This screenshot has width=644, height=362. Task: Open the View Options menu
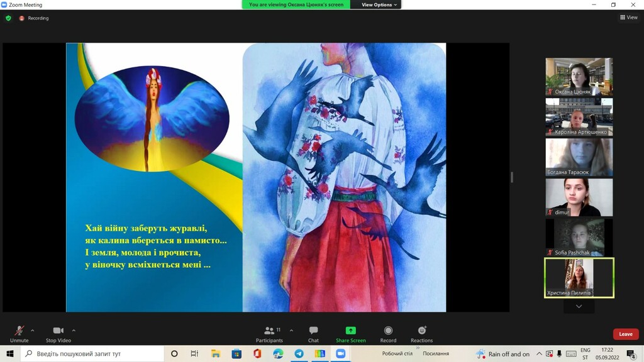[x=379, y=4]
